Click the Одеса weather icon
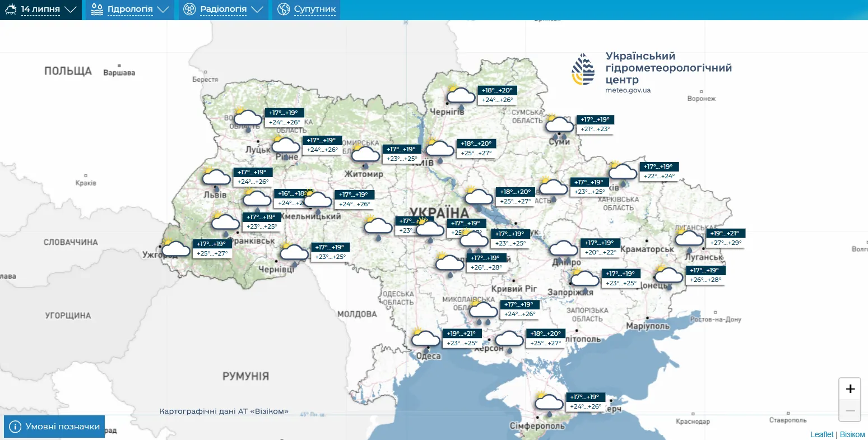The image size is (868, 440). pyautogui.click(x=425, y=339)
